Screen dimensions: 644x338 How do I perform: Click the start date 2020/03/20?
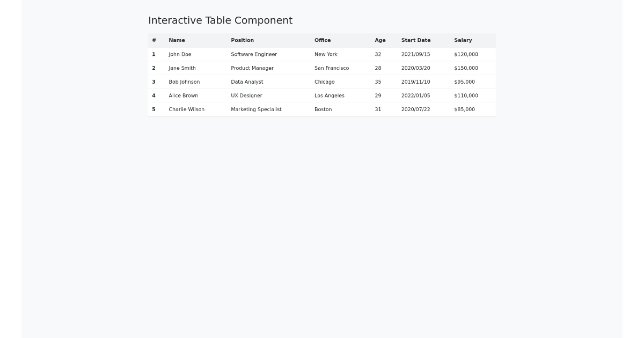click(424, 68)
